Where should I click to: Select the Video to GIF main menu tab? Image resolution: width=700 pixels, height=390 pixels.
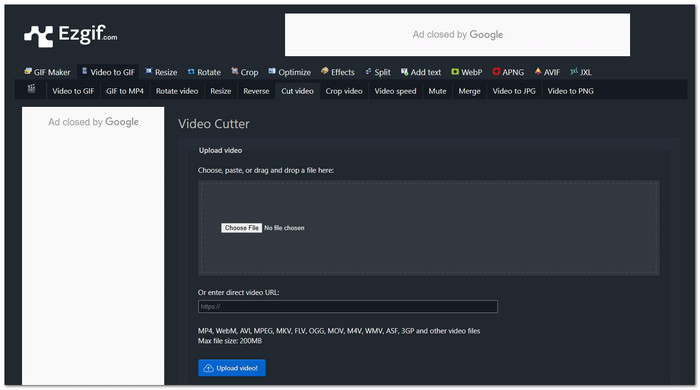[x=108, y=72]
